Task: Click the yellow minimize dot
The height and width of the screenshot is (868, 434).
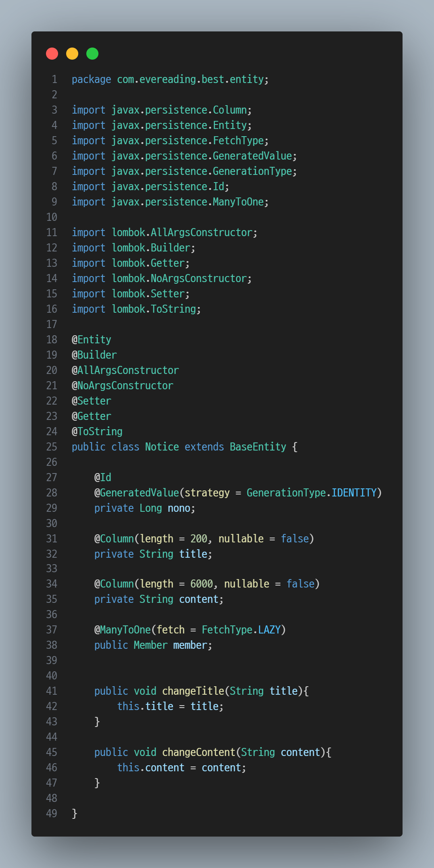Action: click(x=72, y=54)
